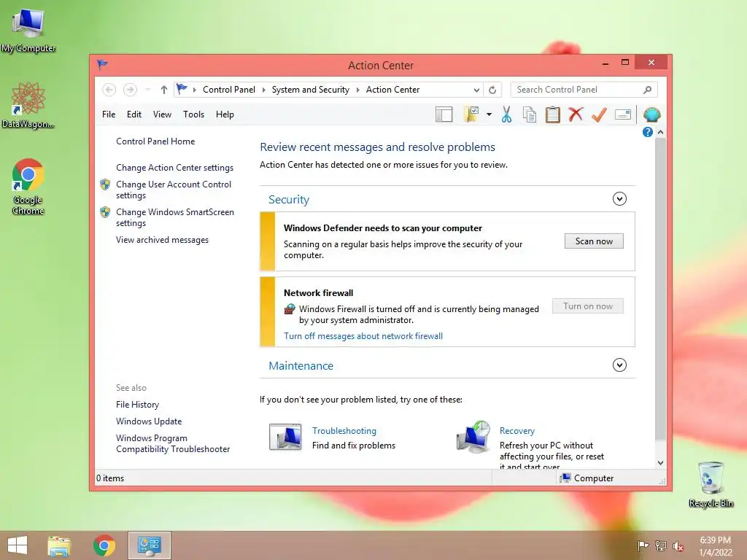The width and height of the screenshot is (747, 560).
Task: Click the Properties icon in toolbar
Action: point(623,114)
